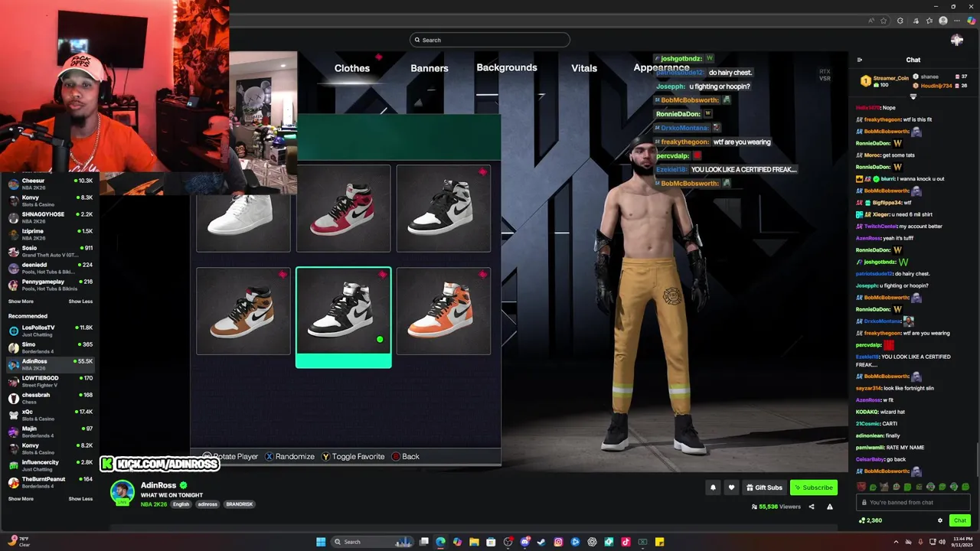Image resolution: width=980 pixels, height=551 pixels.
Task: Click the taskbar Search box
Action: 374,542
